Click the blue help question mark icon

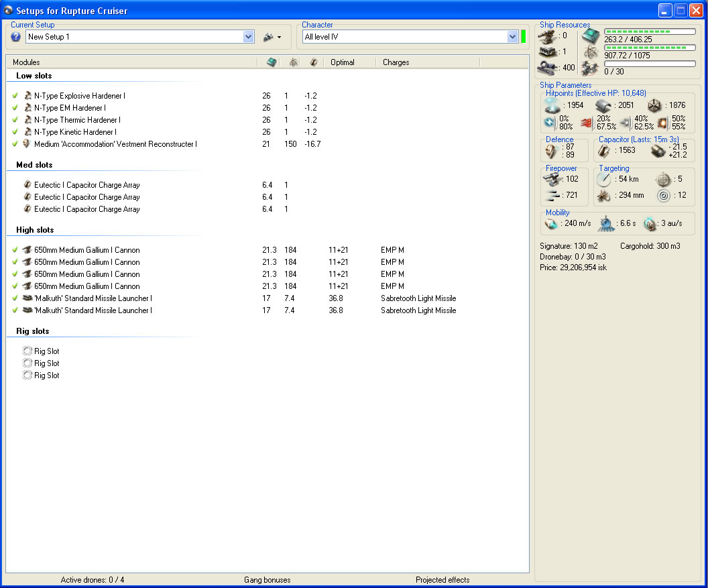[x=16, y=37]
